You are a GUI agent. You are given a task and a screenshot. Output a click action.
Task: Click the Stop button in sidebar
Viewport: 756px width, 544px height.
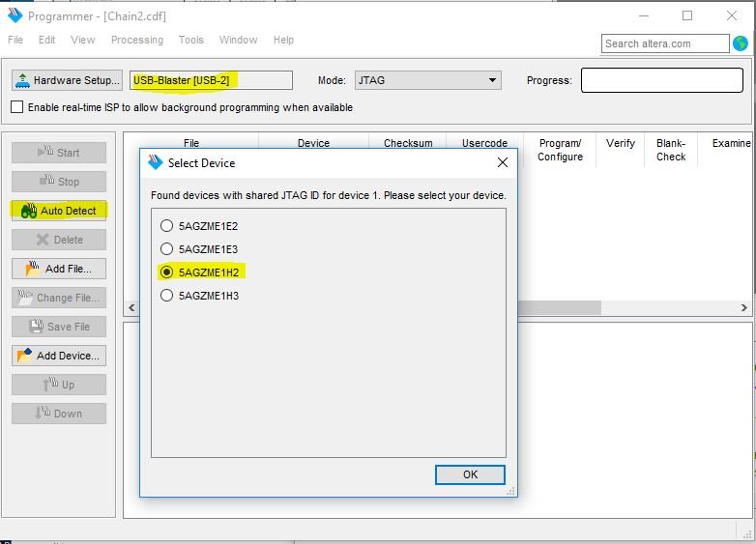pos(59,182)
